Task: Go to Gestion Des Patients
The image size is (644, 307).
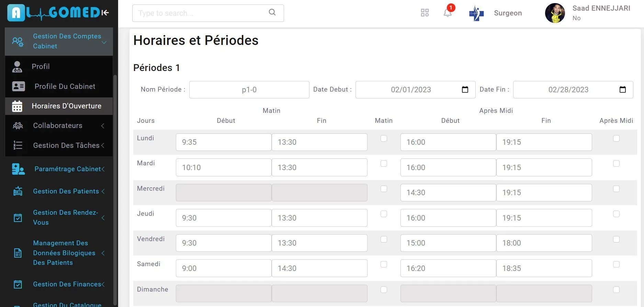Action: (x=66, y=191)
